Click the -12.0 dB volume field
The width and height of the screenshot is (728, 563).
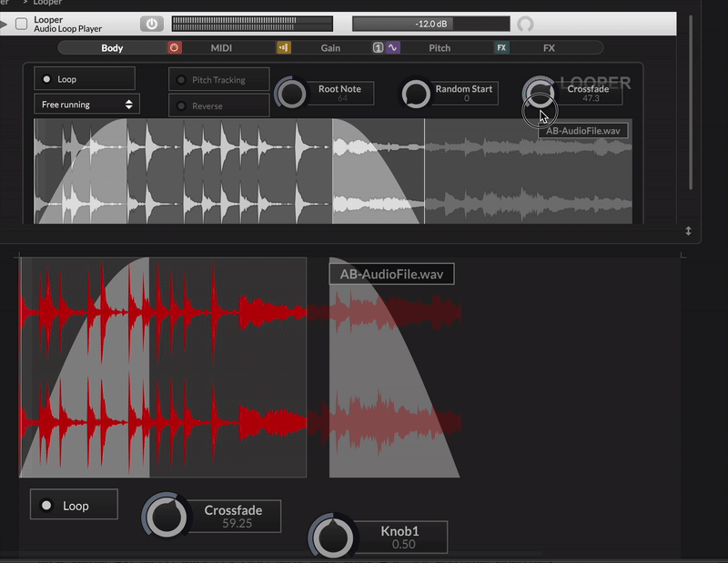tap(430, 24)
